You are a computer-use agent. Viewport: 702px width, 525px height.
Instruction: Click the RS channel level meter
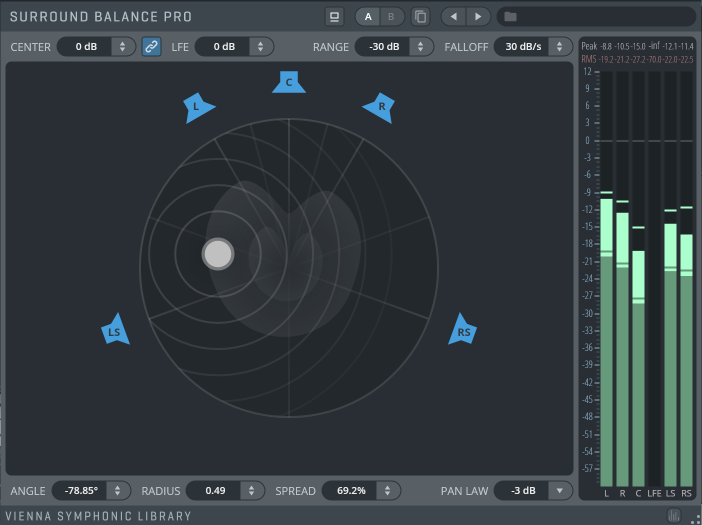tap(686, 279)
